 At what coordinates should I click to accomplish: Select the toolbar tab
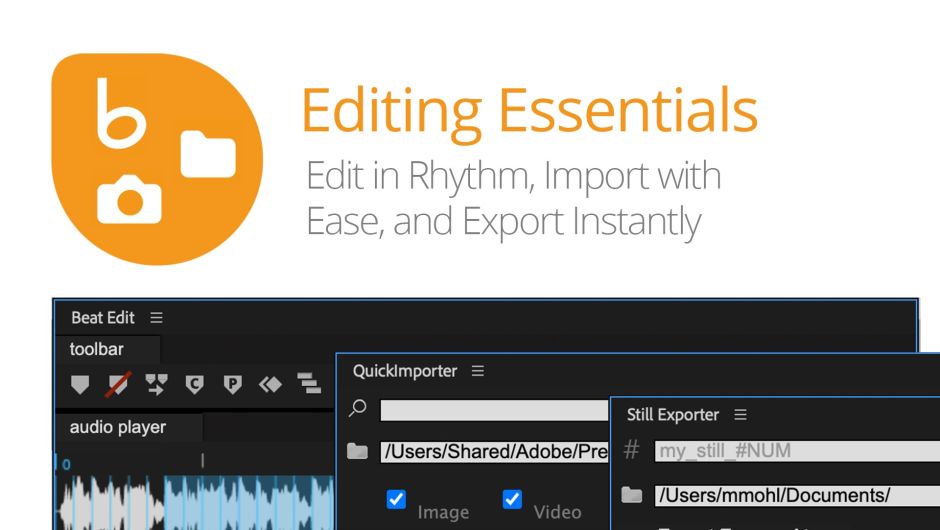(96, 350)
